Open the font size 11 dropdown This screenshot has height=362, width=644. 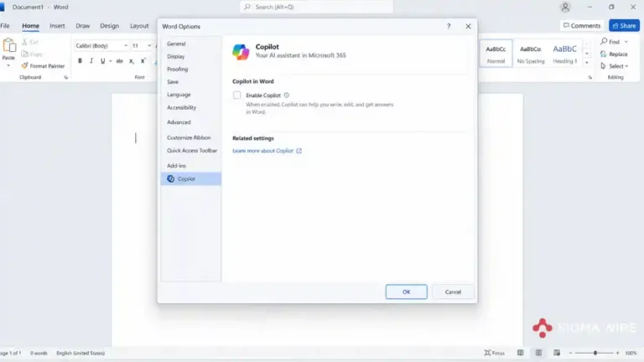pos(149,45)
